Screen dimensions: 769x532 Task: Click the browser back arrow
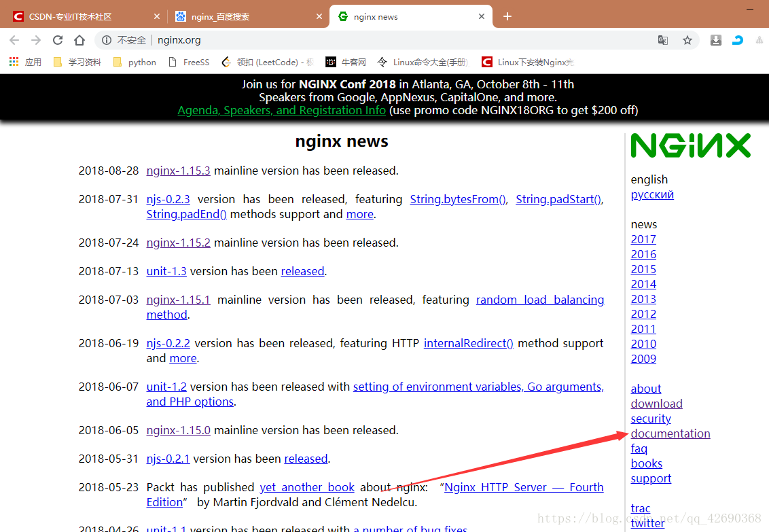14,40
